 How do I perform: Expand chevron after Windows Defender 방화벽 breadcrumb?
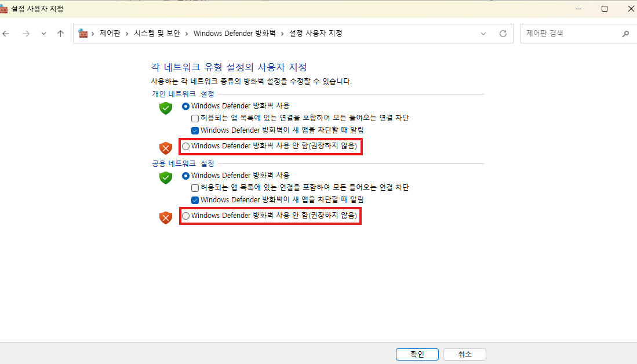tap(282, 34)
